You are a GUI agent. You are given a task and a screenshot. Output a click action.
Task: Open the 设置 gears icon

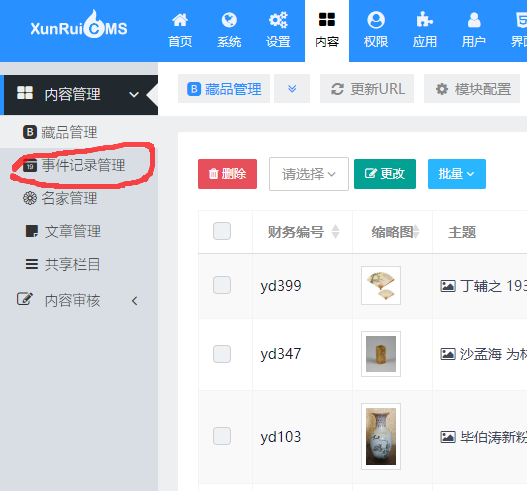pos(278,20)
